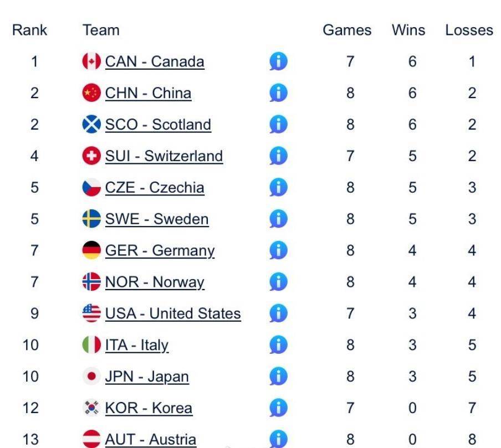The height and width of the screenshot is (448, 501).
Task: Click the info icon for Canada
Action: click(278, 61)
